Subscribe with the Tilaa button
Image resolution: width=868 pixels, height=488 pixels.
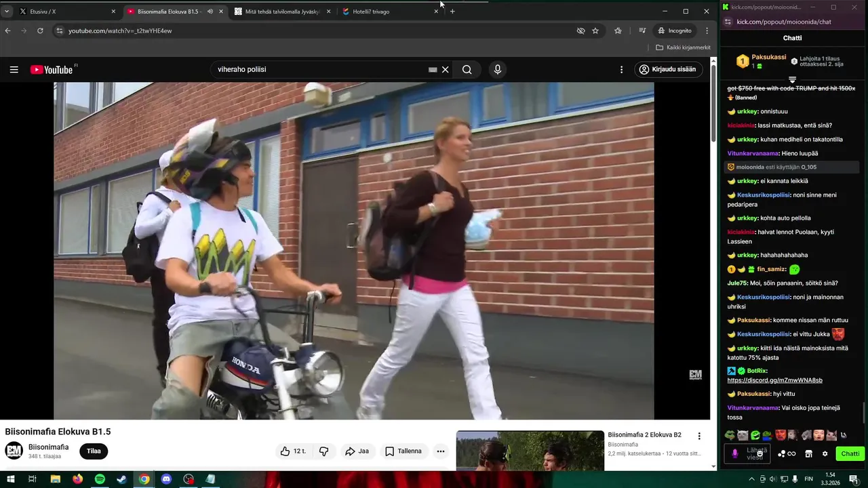point(94,451)
